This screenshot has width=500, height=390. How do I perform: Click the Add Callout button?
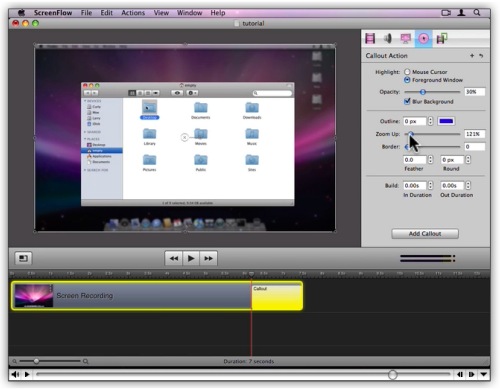click(x=425, y=234)
